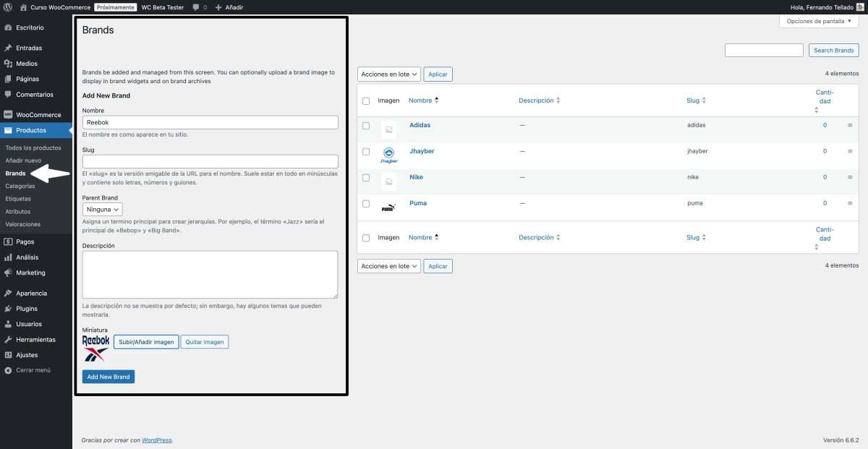The height and width of the screenshot is (449, 868).
Task: Open the Parent Brand Ninguna dropdown
Action: pyautogui.click(x=102, y=210)
